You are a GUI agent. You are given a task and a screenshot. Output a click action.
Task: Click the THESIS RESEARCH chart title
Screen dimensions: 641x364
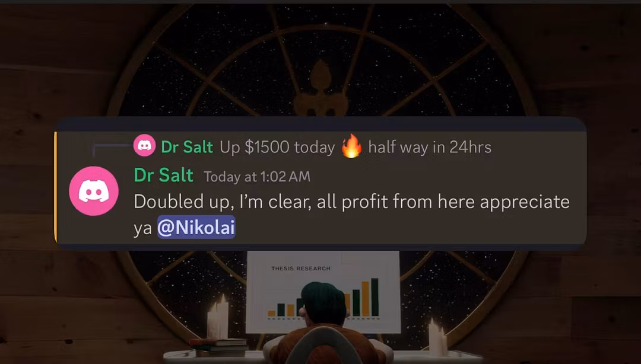click(301, 269)
